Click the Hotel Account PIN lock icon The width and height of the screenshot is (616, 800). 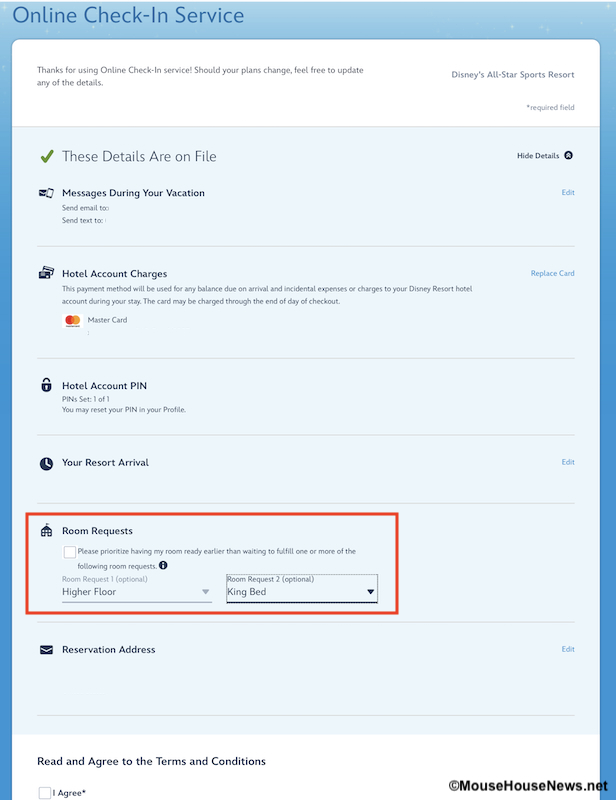point(46,385)
